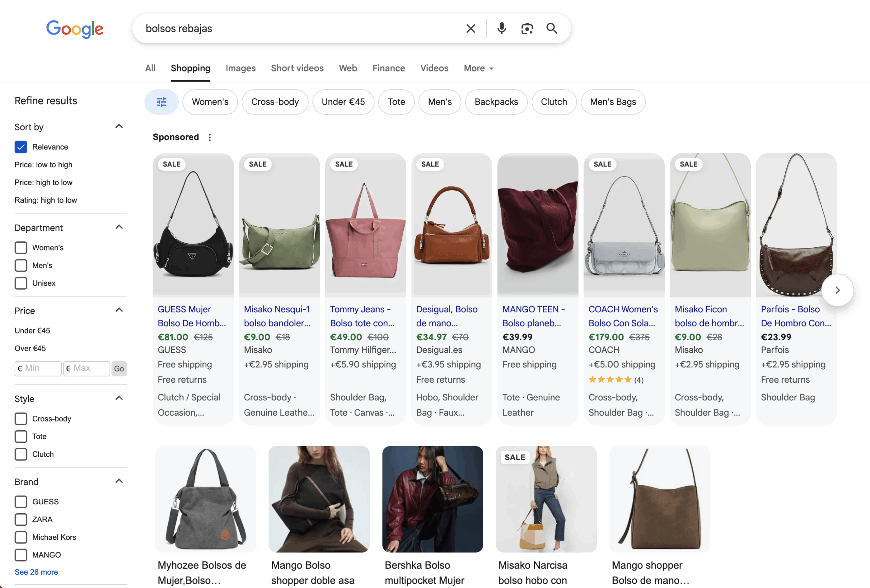Screen dimensions: 870x588
Task: Check the Women's department checkbox
Action: pos(21,247)
